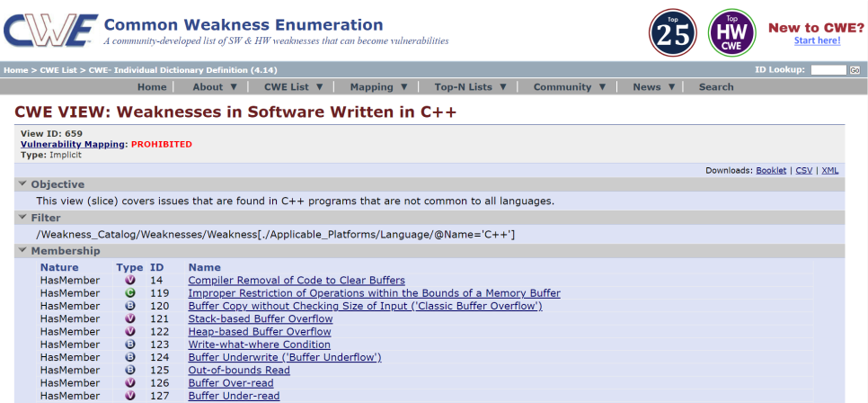Click the Name column header
Screen dimensions: 868x403
[x=204, y=267]
